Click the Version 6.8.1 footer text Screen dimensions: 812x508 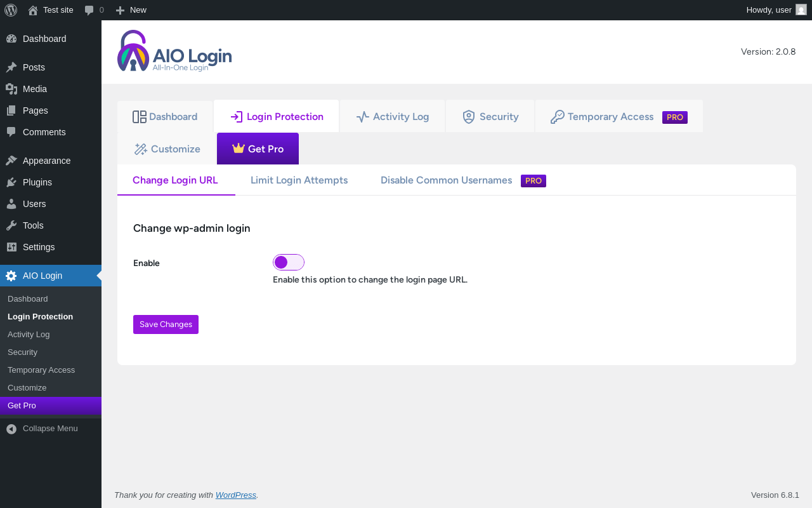coord(775,495)
